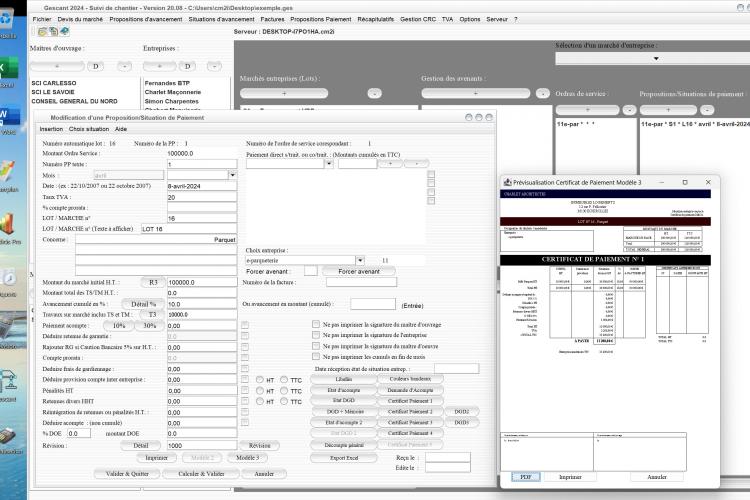Click the R3 button beside Montant du marché initial
Screen dimensions: 750x500
(x=153, y=282)
